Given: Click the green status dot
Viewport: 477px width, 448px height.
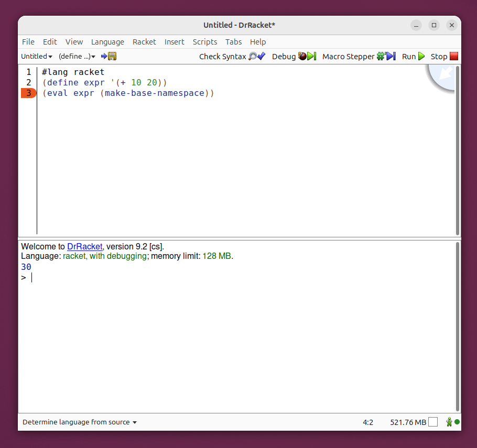Looking at the screenshot, I should [457, 422].
